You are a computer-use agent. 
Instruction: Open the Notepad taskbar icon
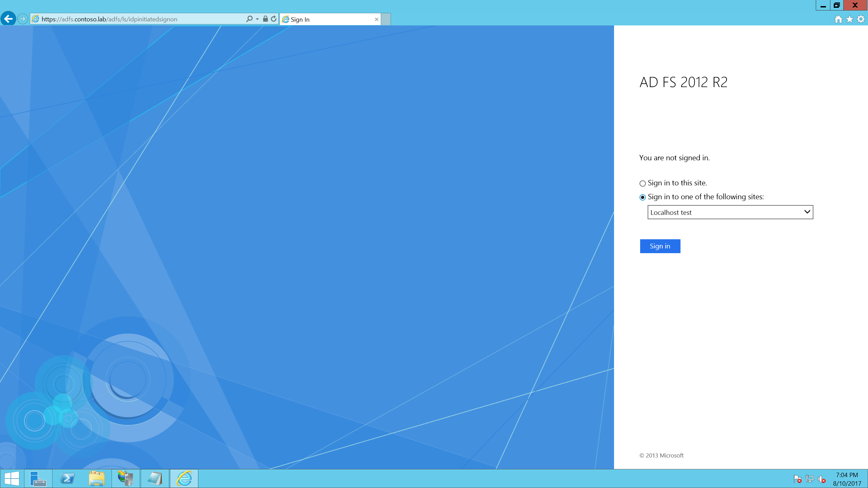pyautogui.click(x=155, y=479)
